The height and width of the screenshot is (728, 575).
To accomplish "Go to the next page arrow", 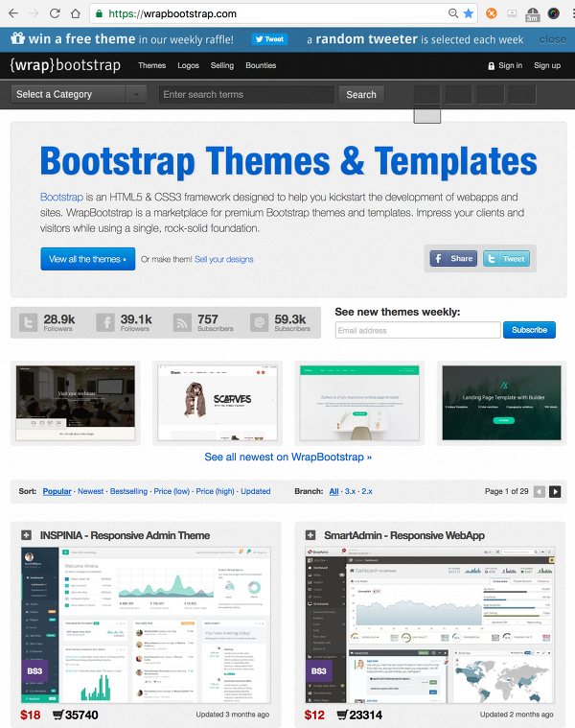I will click(555, 492).
